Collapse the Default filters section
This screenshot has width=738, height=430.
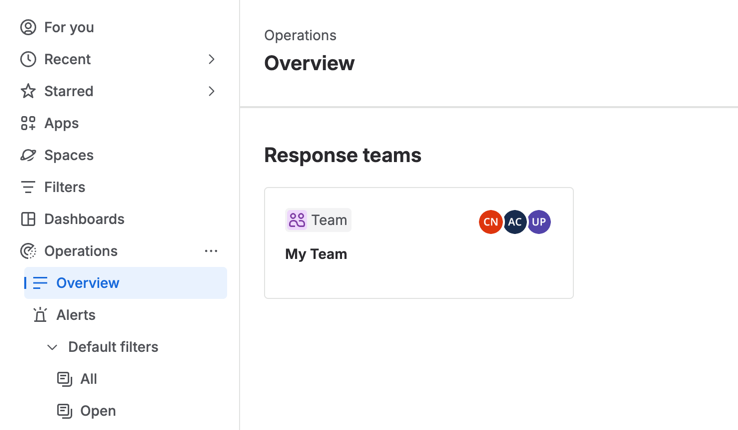coord(52,347)
